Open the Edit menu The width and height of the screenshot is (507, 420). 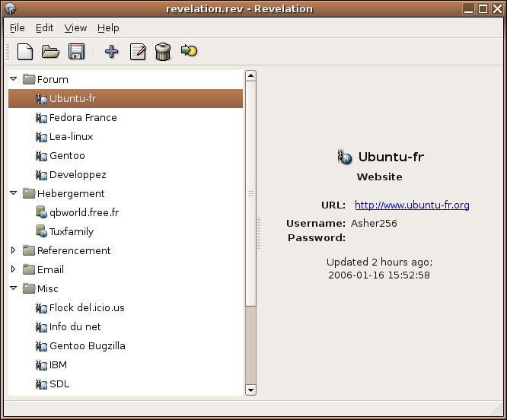tap(44, 28)
